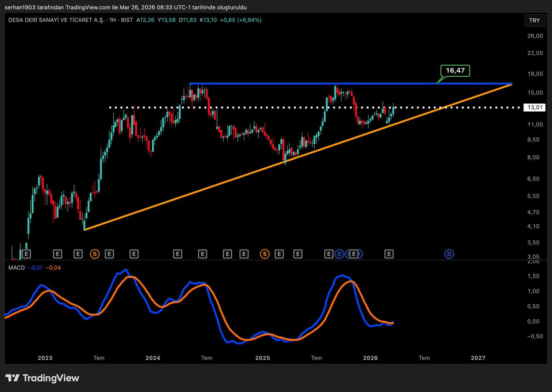The width and height of the screenshot is (552, 392).
Task: Click the E earnings marker in early 2026
Action: [389, 253]
